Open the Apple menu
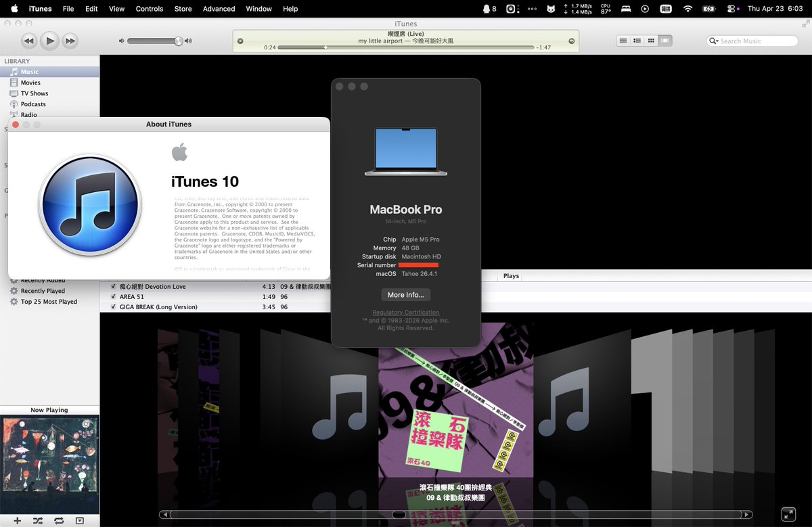This screenshot has width=812, height=527. coord(13,9)
